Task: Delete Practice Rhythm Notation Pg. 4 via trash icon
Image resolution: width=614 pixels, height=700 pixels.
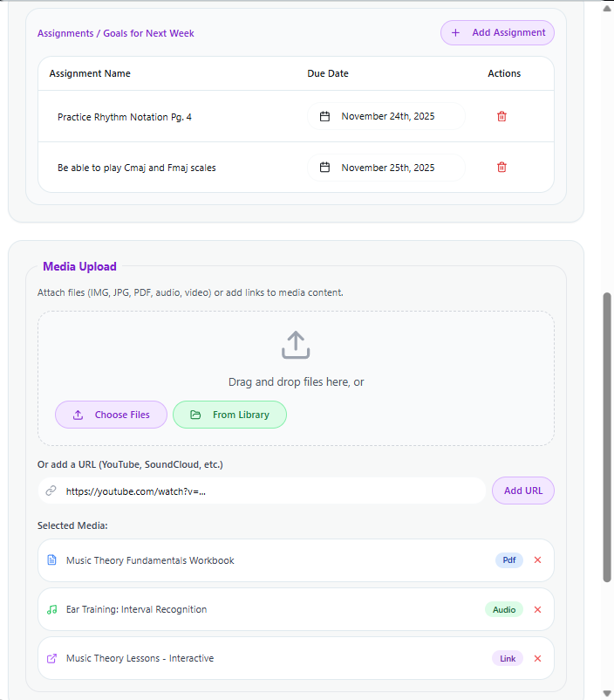Action: click(x=501, y=116)
